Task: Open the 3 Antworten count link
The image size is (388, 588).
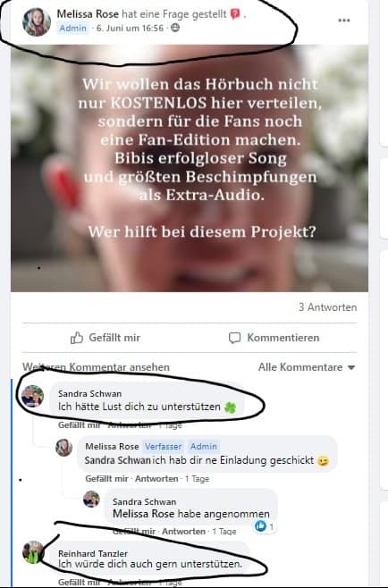Action: coord(327,307)
